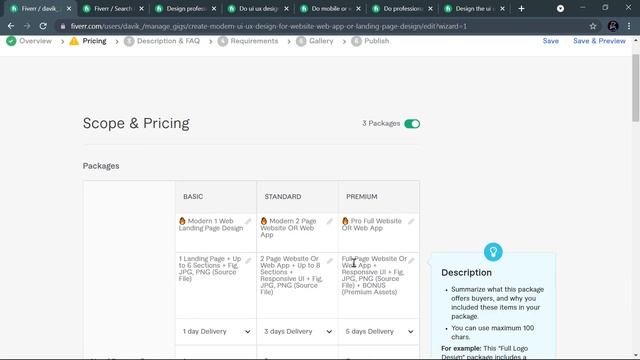Click the browser back arrow
The image size is (640, 360).
(x=11, y=26)
